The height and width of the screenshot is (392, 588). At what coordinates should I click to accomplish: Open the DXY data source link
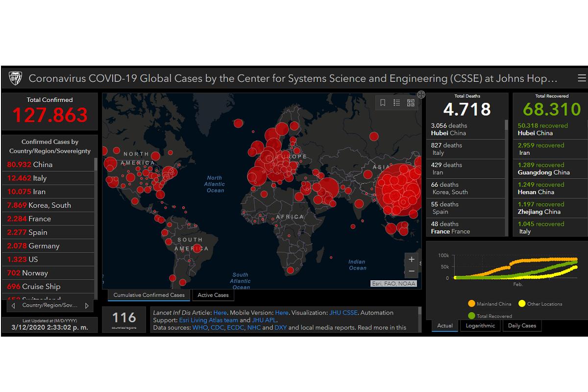point(281,327)
